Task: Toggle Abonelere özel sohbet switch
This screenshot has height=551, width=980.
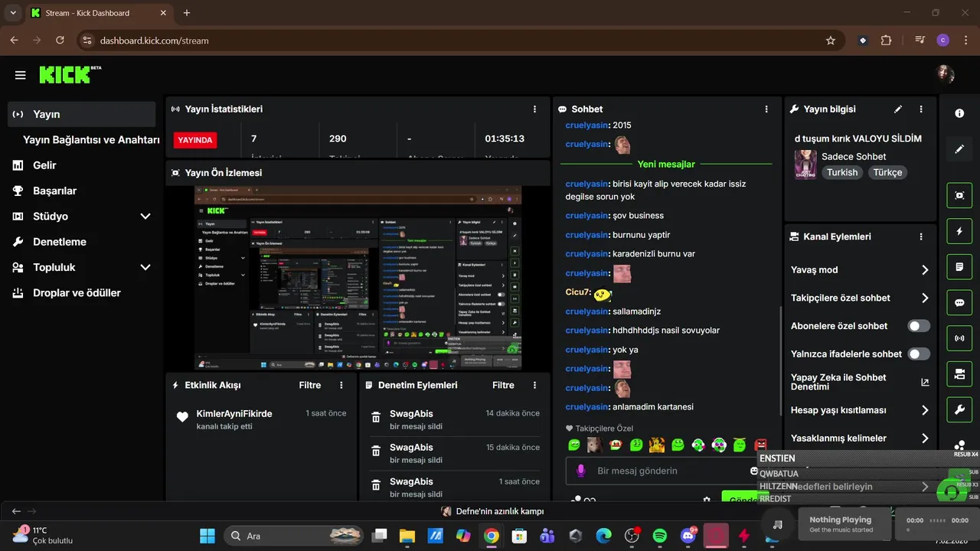Action: [x=919, y=326]
